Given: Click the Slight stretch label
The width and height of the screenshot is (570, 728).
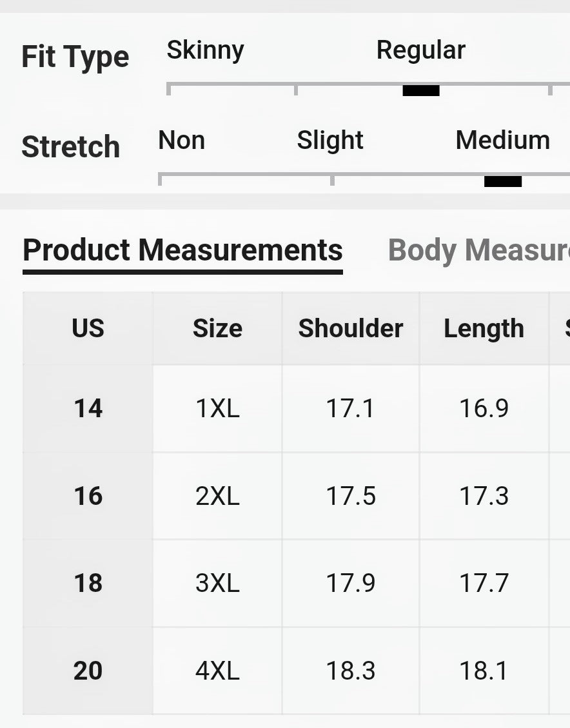Looking at the screenshot, I should click(x=330, y=141).
